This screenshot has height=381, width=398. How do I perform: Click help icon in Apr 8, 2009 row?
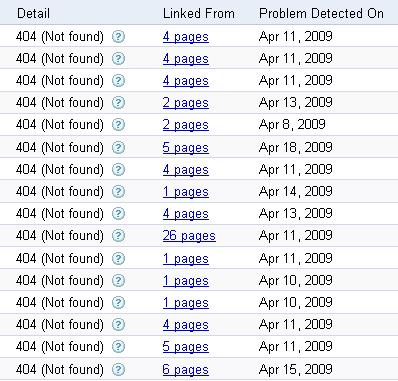click(x=118, y=125)
